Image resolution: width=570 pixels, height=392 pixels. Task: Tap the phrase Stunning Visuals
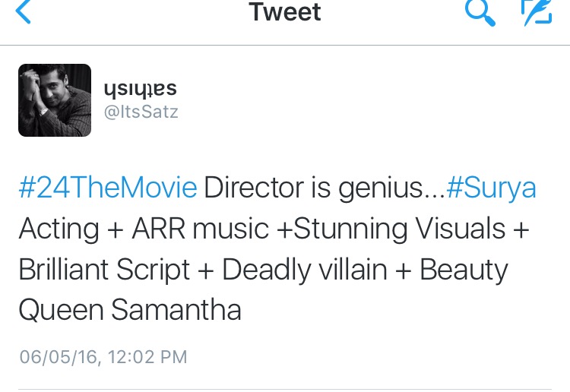point(399,229)
